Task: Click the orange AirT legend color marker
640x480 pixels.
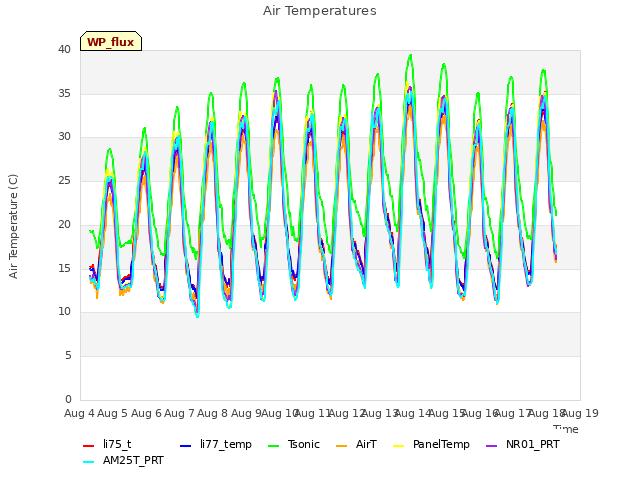Action: coord(342,446)
